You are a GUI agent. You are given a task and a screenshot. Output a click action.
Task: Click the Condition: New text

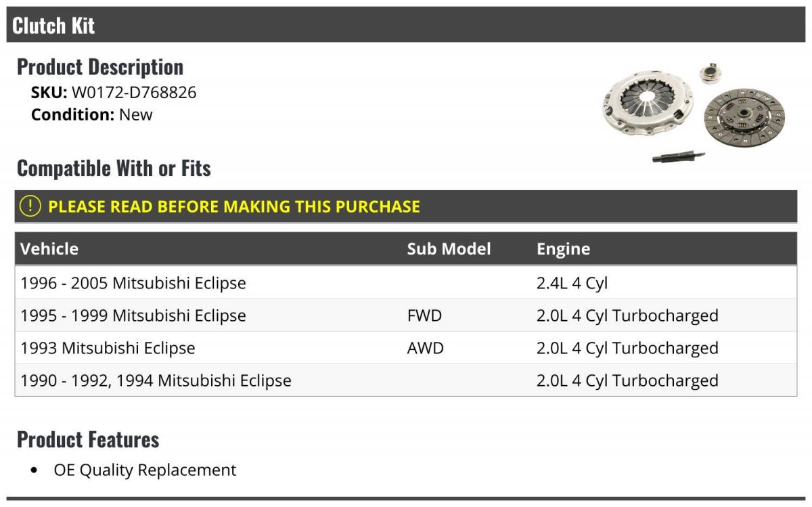pos(92,114)
